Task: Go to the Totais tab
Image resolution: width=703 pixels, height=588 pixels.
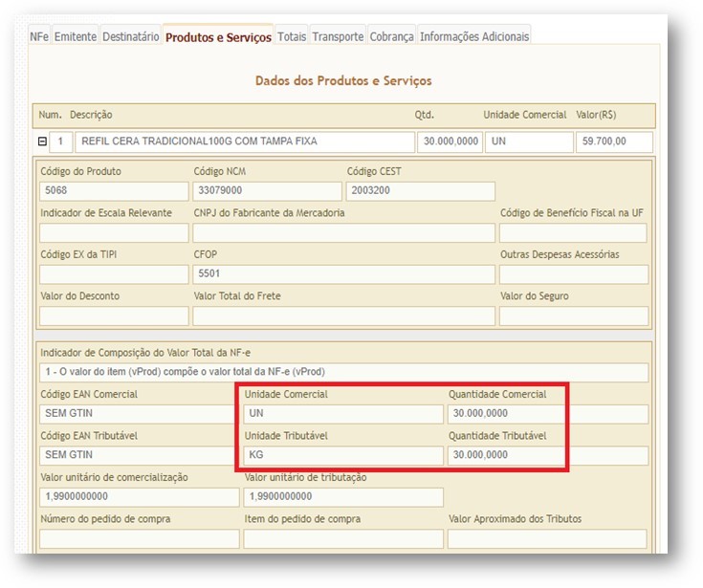Action: click(x=292, y=36)
